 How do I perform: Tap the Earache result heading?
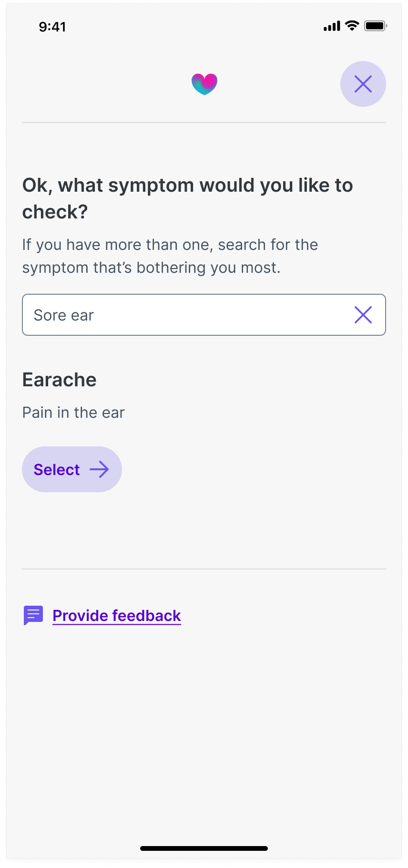click(x=60, y=380)
